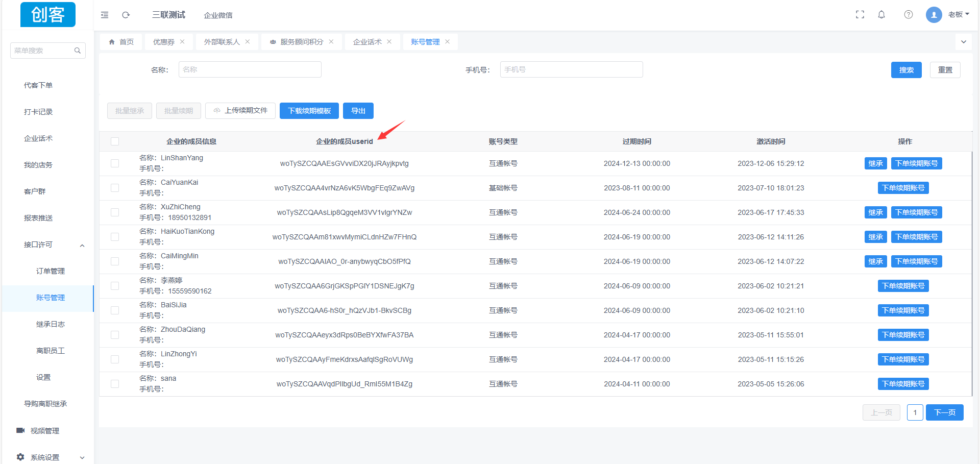Viewport: 980px width, 464px height.
Task: Go to the next page with 下一页
Action: (x=945, y=412)
